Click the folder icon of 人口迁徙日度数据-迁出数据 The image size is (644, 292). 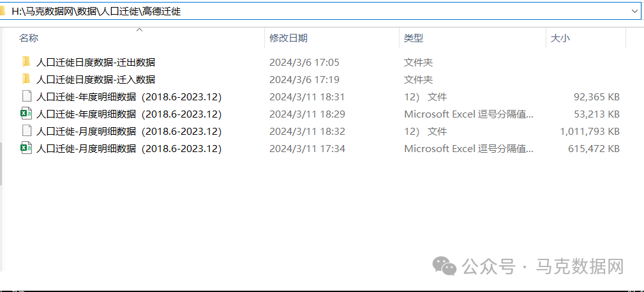(26, 62)
